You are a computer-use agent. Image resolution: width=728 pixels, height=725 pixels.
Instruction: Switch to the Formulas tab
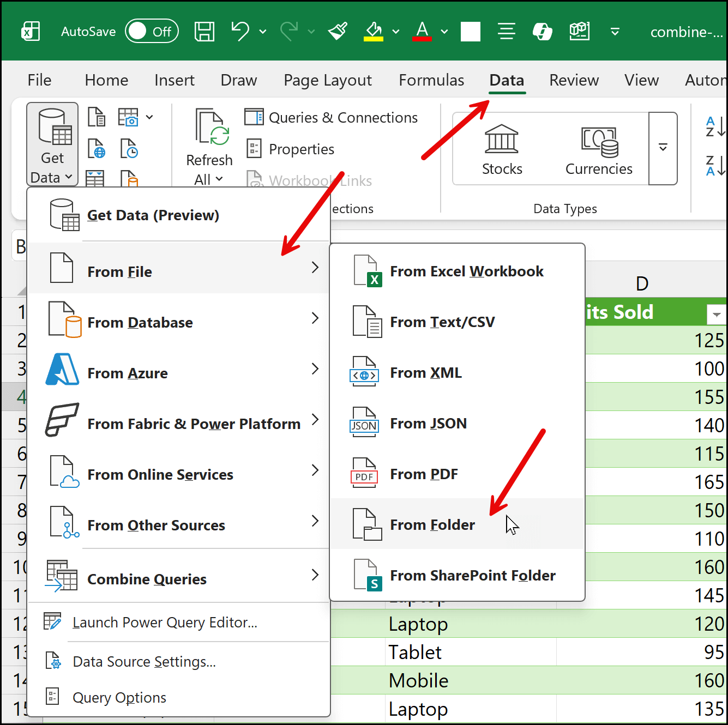pos(431,80)
